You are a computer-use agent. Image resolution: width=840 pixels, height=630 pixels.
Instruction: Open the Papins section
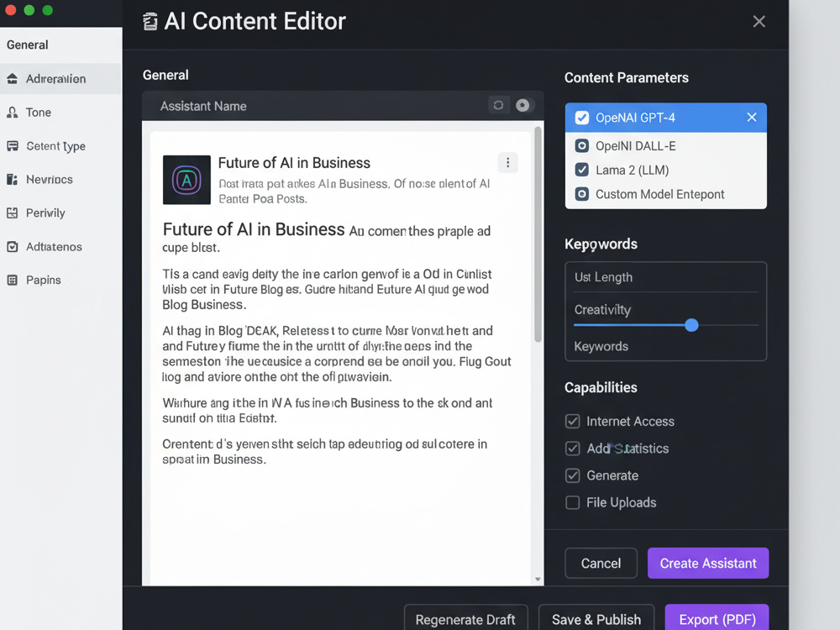point(61,280)
